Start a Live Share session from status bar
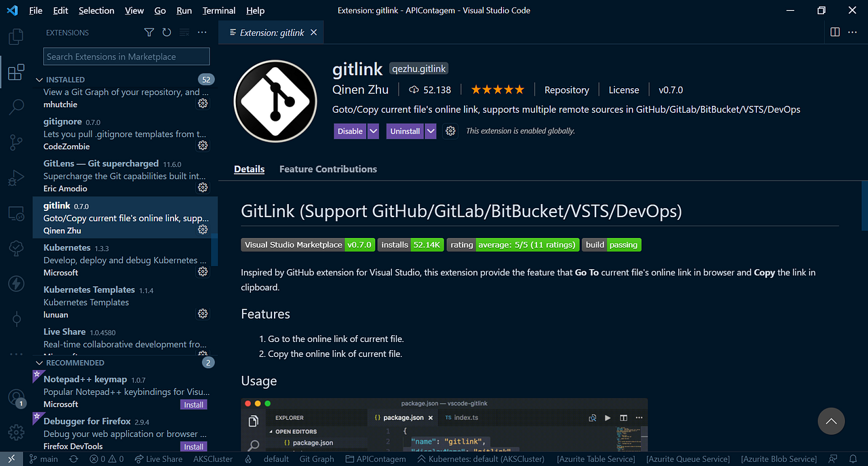The image size is (868, 466). tap(159, 459)
